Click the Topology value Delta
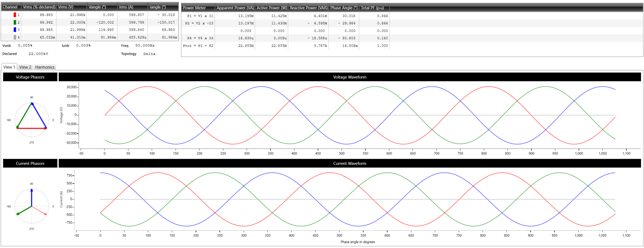 [x=149, y=54]
